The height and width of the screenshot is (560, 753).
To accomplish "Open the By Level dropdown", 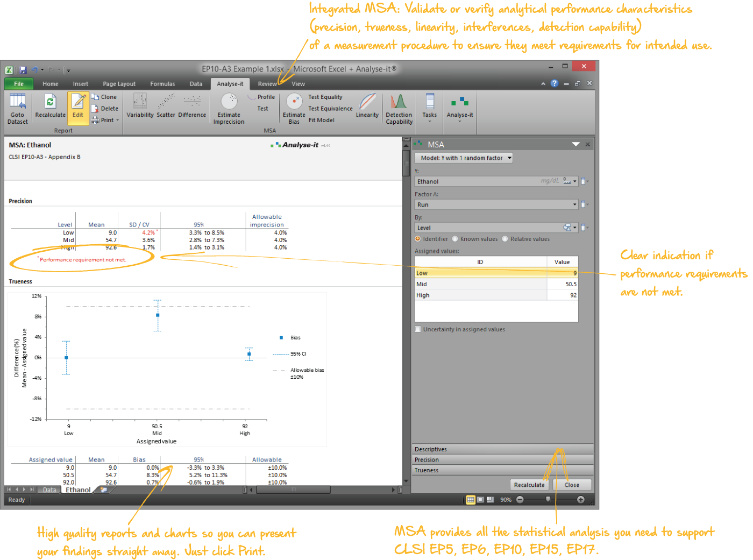I will pyautogui.click(x=575, y=228).
